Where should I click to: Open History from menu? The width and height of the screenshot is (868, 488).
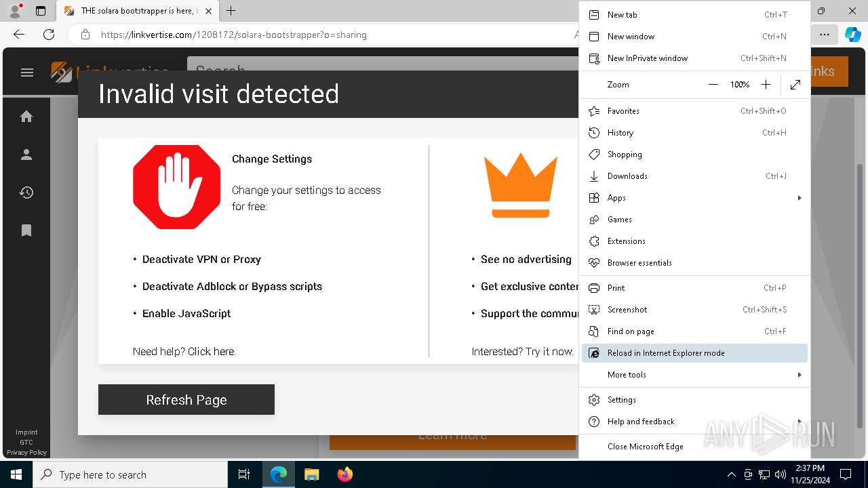coord(694,133)
